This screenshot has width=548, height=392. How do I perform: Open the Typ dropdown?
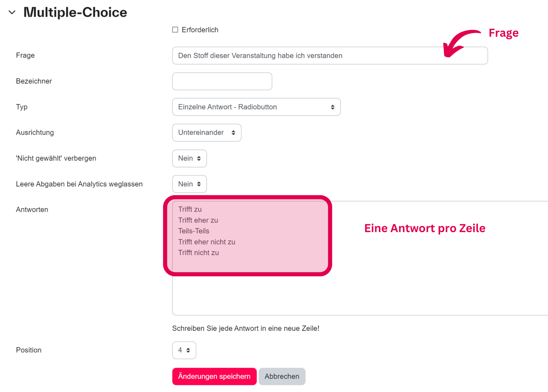[x=256, y=107]
